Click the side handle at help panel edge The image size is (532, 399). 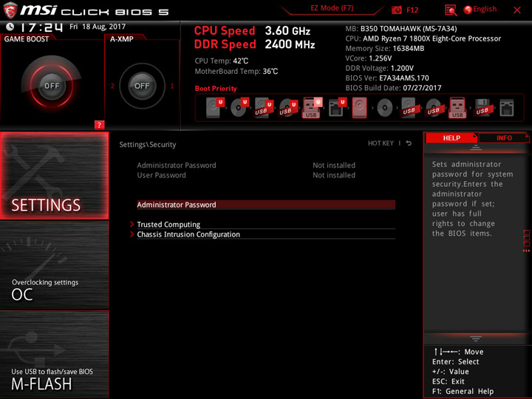526,241
